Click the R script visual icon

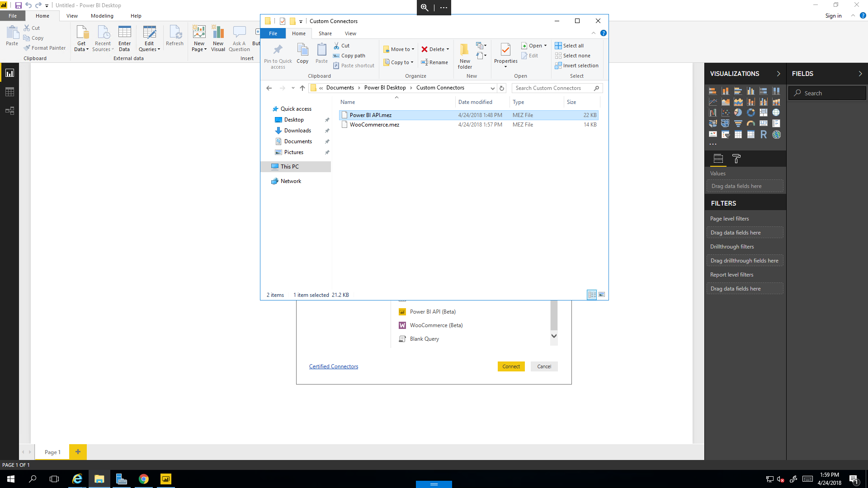(x=764, y=134)
